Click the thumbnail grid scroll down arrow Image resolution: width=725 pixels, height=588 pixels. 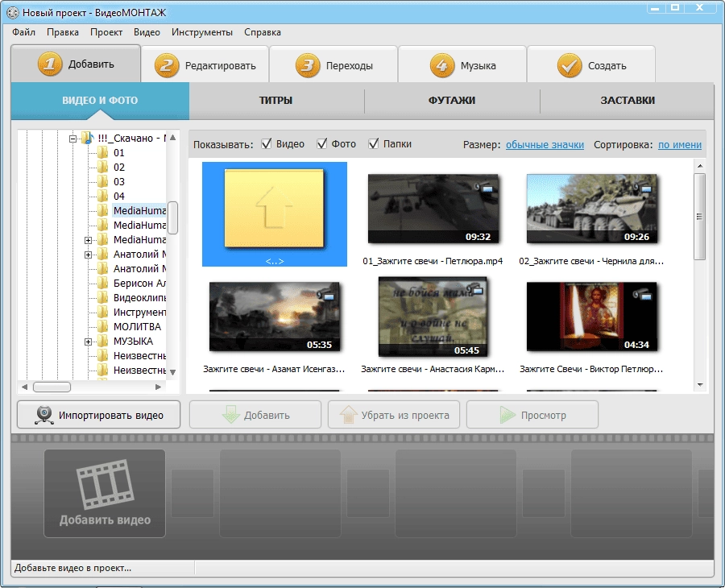click(699, 384)
